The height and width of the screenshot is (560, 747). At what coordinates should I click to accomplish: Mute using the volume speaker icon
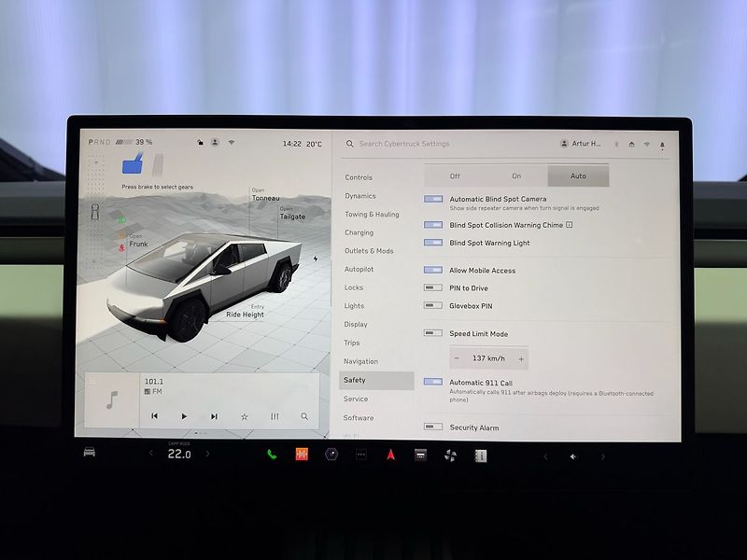point(573,456)
